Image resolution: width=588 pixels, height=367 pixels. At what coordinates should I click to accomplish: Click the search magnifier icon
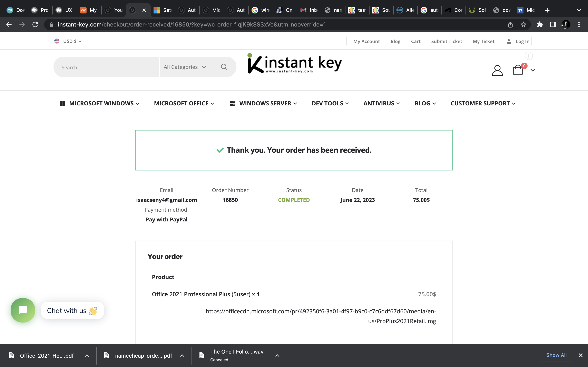(x=224, y=67)
